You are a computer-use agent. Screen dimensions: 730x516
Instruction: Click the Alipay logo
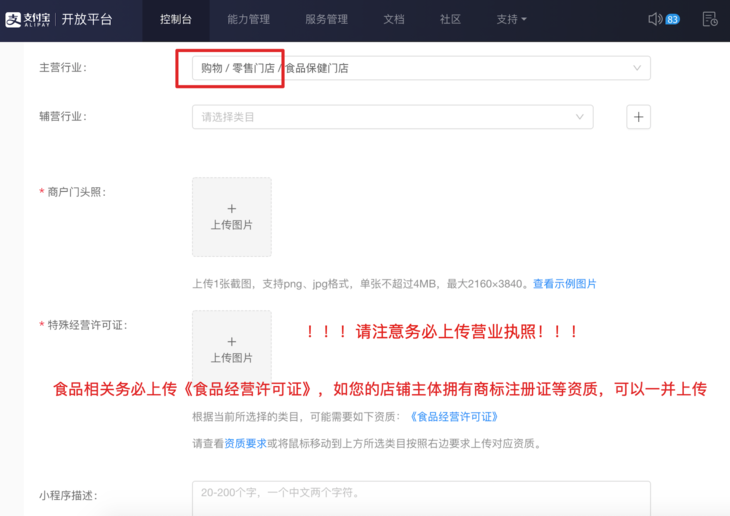pyautogui.click(x=27, y=20)
